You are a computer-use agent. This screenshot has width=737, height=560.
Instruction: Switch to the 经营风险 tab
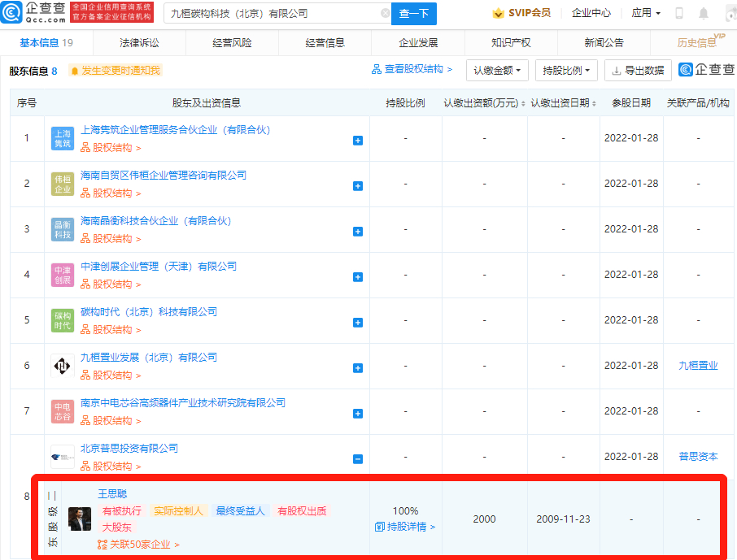point(232,43)
